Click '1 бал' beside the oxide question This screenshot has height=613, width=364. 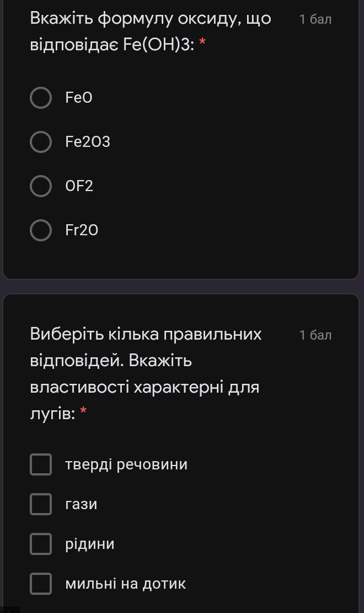point(315,20)
